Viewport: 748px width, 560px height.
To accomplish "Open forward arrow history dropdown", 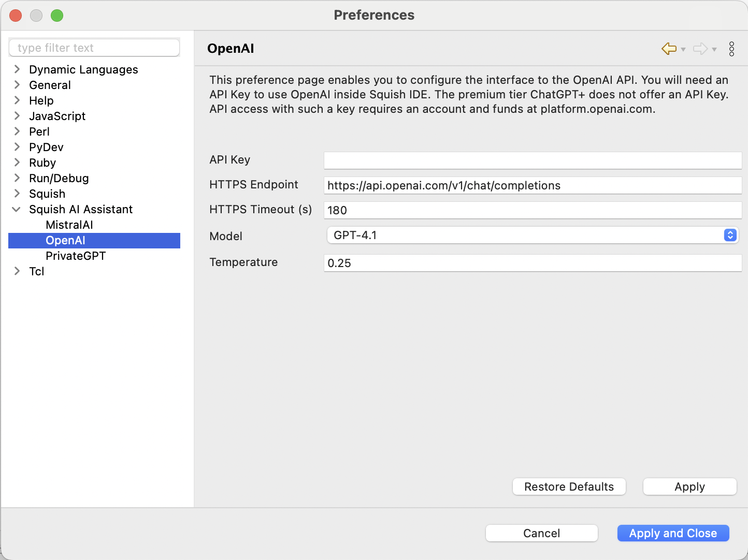I will pyautogui.click(x=714, y=50).
